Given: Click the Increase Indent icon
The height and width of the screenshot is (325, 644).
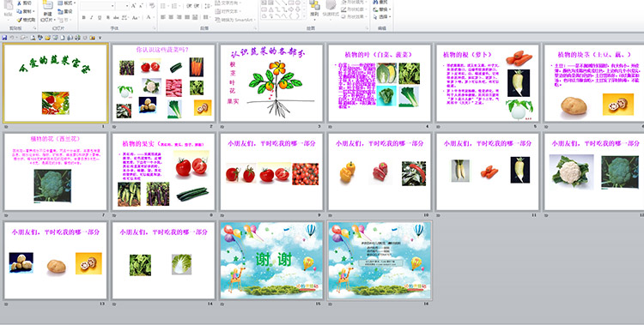Looking at the screenshot, I should point(197,6).
